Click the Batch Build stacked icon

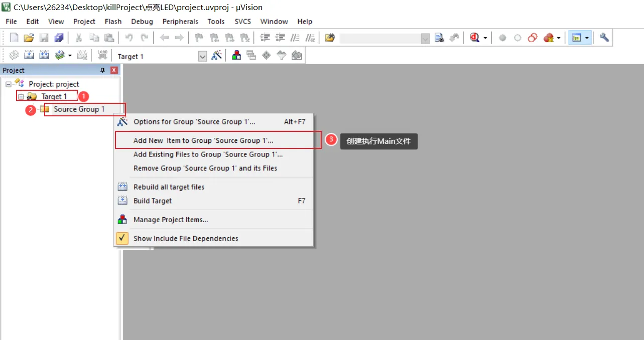click(x=60, y=56)
